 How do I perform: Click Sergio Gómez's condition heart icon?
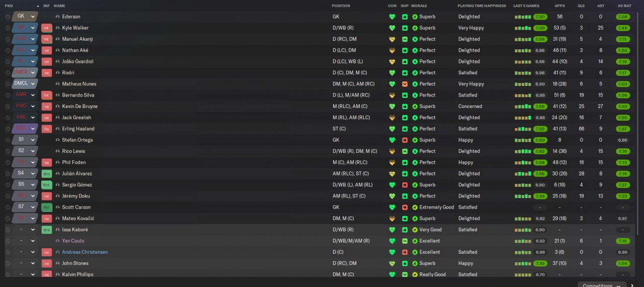[x=392, y=185]
